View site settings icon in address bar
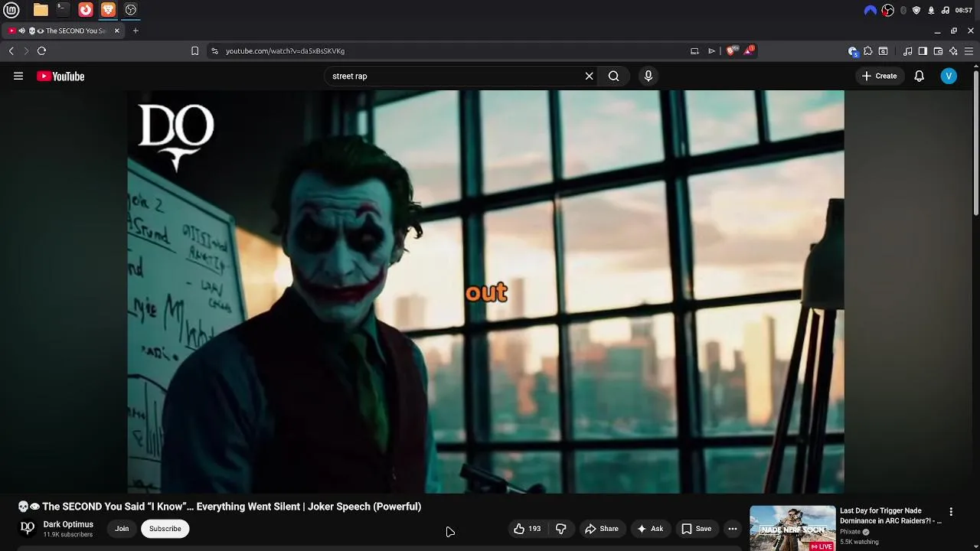The image size is (980, 551). 214,51
